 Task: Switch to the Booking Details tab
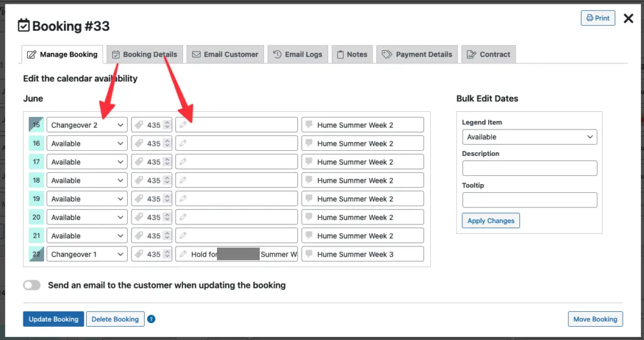pyautogui.click(x=145, y=55)
